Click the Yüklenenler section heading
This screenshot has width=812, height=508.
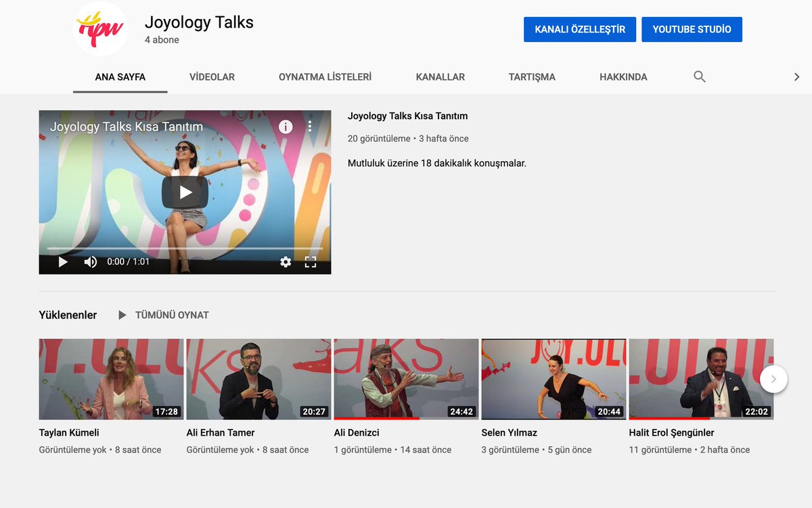click(x=68, y=315)
